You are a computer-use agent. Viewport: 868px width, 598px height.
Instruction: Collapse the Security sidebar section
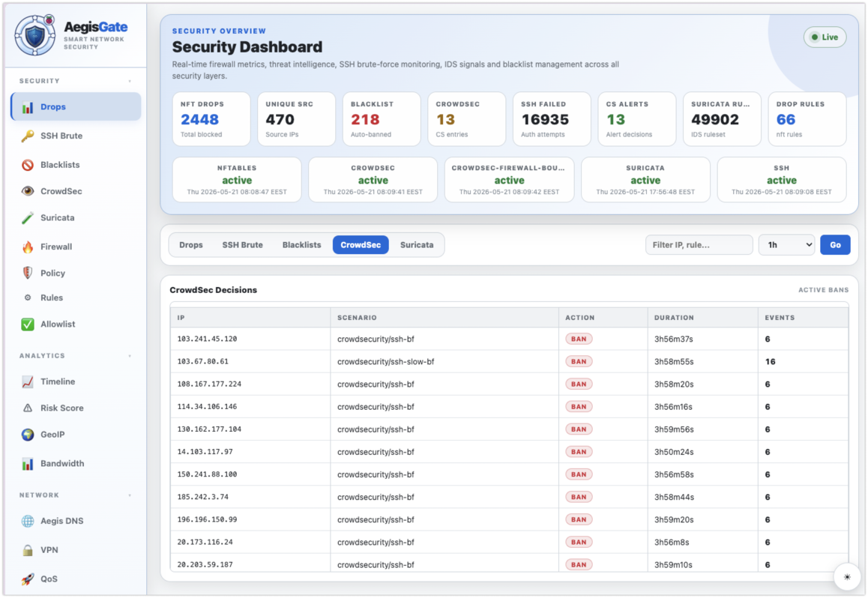[130, 82]
